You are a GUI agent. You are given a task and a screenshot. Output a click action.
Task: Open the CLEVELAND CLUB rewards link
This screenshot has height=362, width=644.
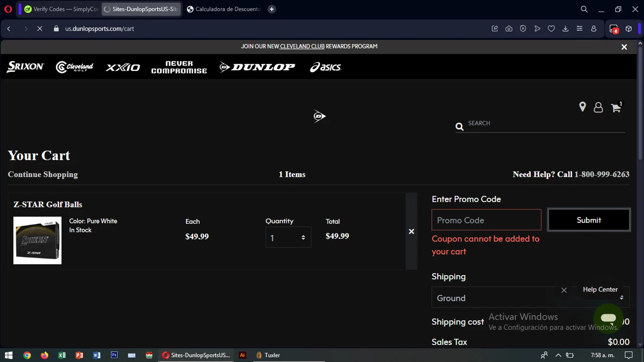tap(302, 46)
